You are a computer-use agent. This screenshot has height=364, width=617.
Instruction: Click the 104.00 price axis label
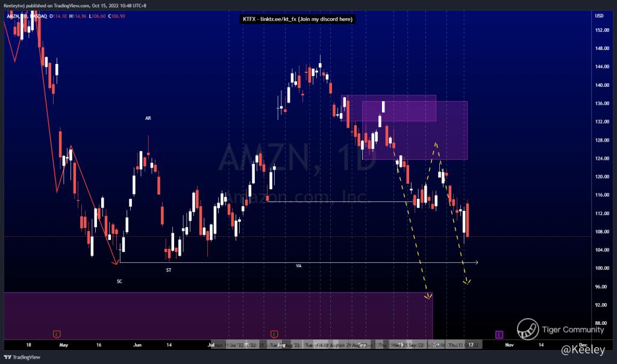pyautogui.click(x=602, y=250)
